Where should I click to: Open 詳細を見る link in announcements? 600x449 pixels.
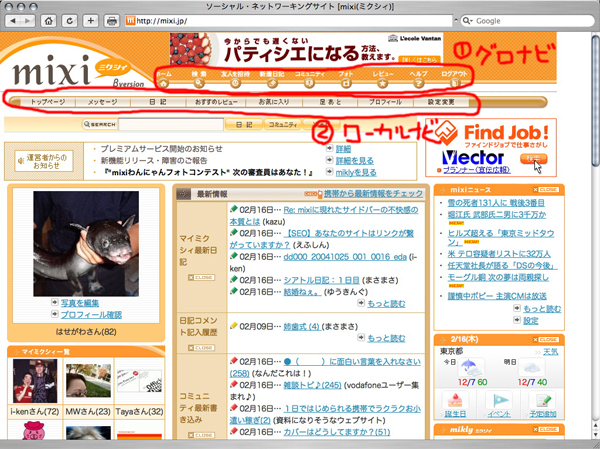pos(355,161)
